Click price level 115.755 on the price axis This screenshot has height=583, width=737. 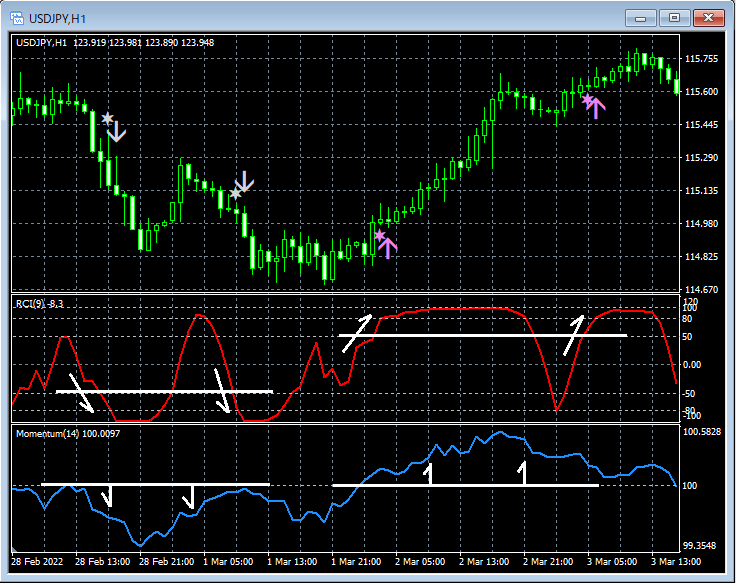[x=701, y=59]
